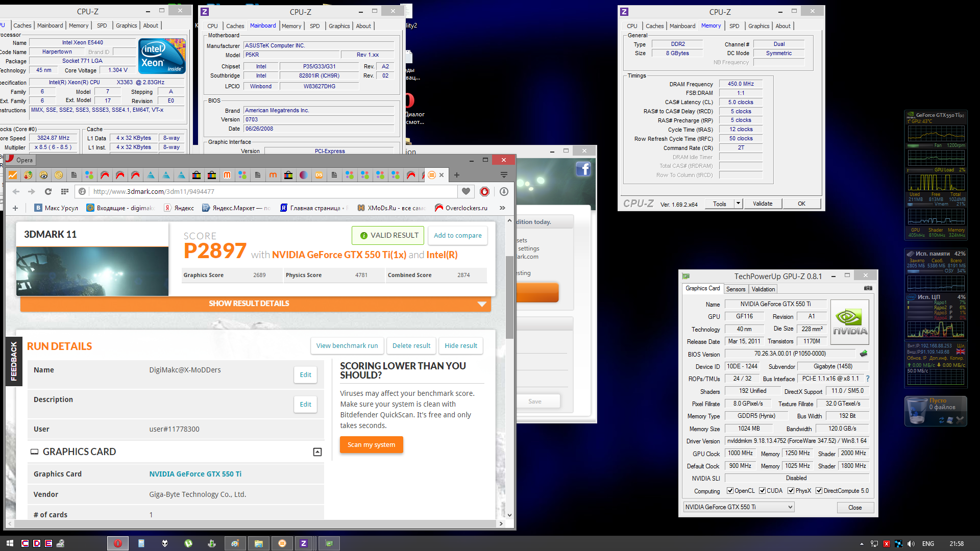Click Close button in GPU-Z
Image resolution: width=980 pixels, height=551 pixels.
click(855, 508)
